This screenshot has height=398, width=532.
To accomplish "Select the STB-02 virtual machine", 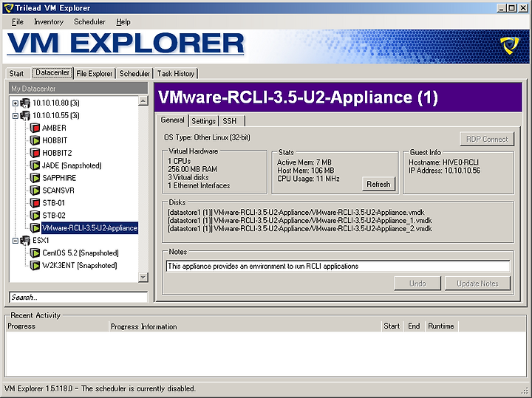I will tap(54, 216).
